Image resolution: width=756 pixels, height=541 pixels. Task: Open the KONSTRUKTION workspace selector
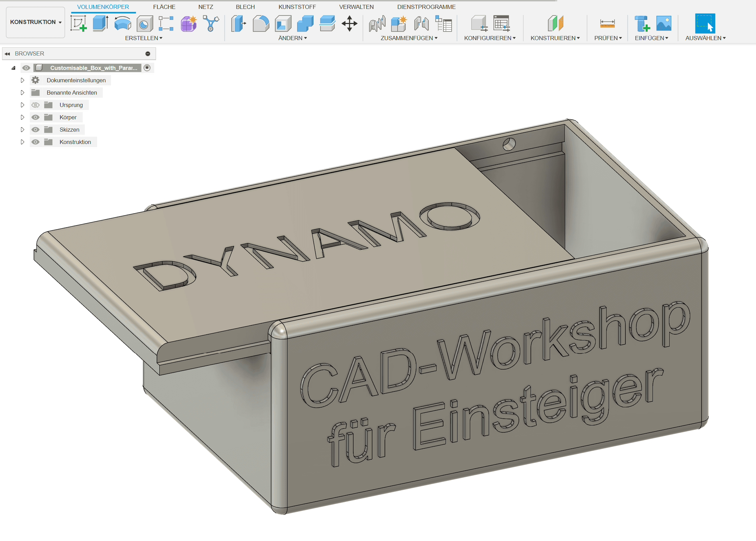coord(35,22)
